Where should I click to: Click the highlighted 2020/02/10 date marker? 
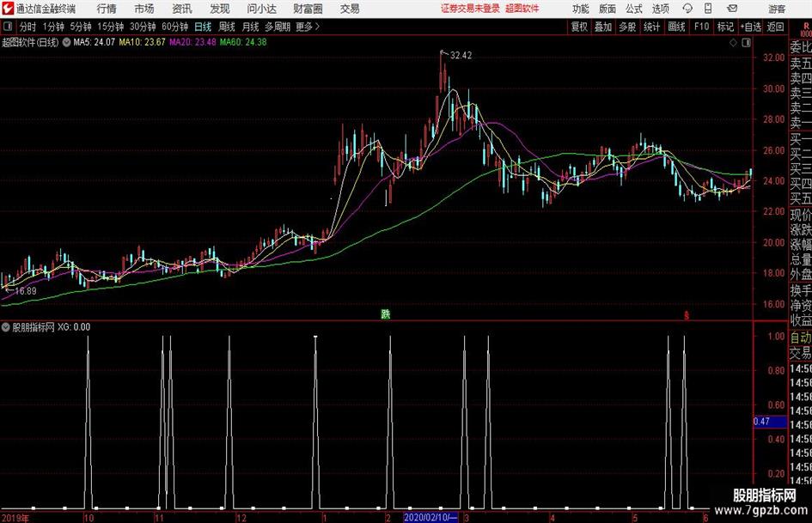click(x=430, y=517)
